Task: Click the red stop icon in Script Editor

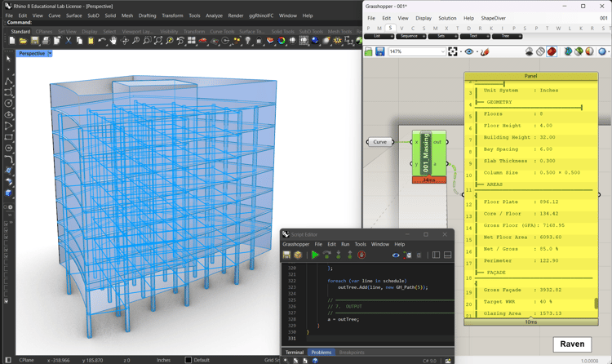Action: [x=361, y=255]
